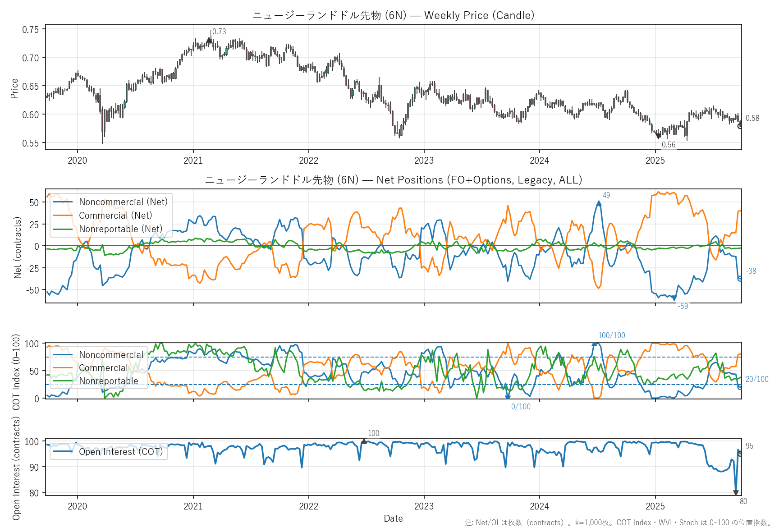The image size is (779, 532).
Task: Click the Date axis label at the bottom
Action: pos(393,518)
